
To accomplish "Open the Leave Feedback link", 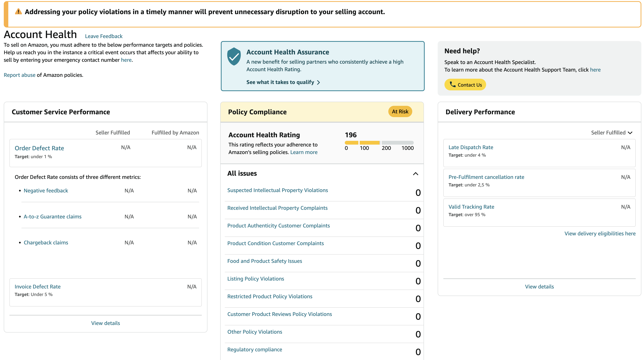I will click(104, 36).
